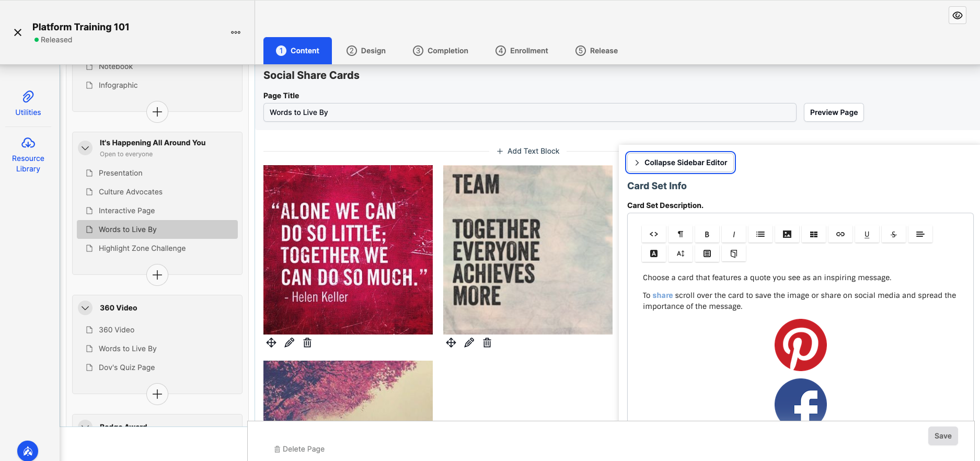Add page below Highlight Zone Challenge

[157, 275]
